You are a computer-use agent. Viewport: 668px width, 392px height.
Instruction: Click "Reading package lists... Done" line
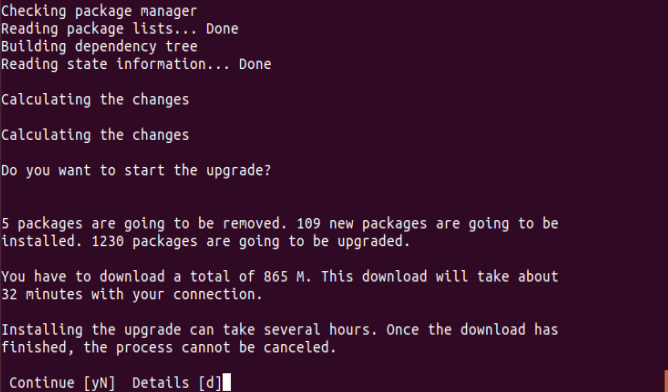[x=120, y=29]
